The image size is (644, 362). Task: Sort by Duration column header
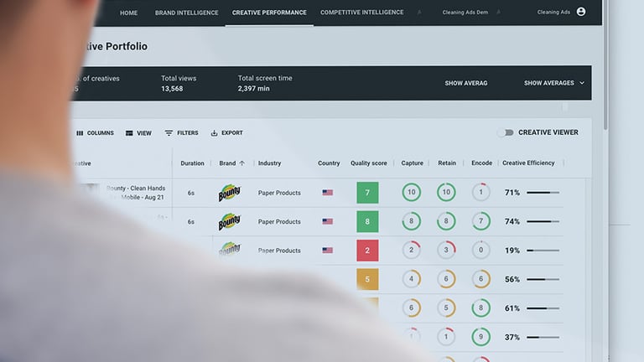tap(192, 163)
